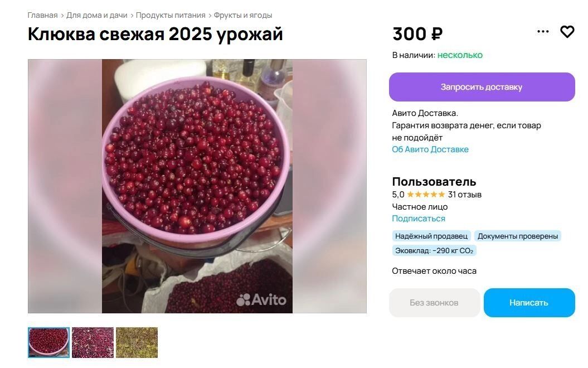Click the five-star rating icons
588x368 pixels.
426,195
